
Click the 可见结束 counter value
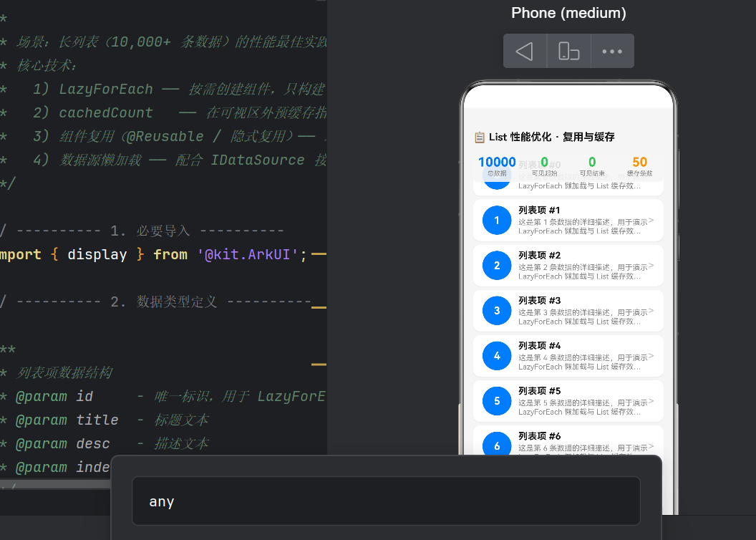[592, 162]
